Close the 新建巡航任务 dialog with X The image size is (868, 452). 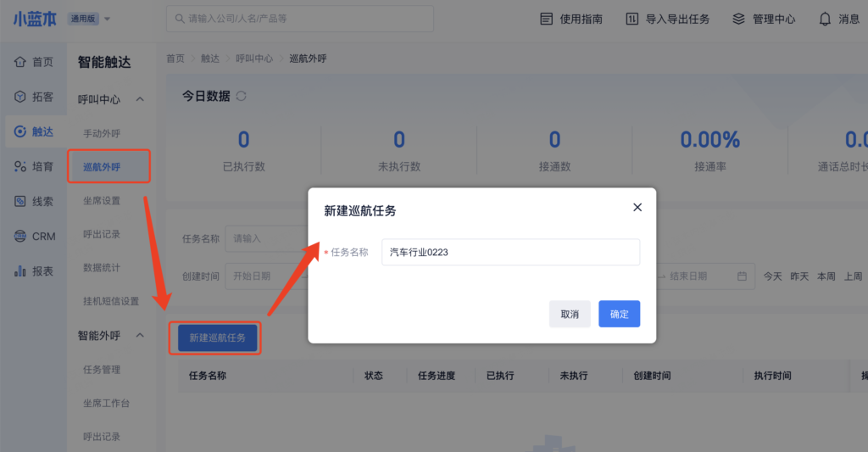637,208
